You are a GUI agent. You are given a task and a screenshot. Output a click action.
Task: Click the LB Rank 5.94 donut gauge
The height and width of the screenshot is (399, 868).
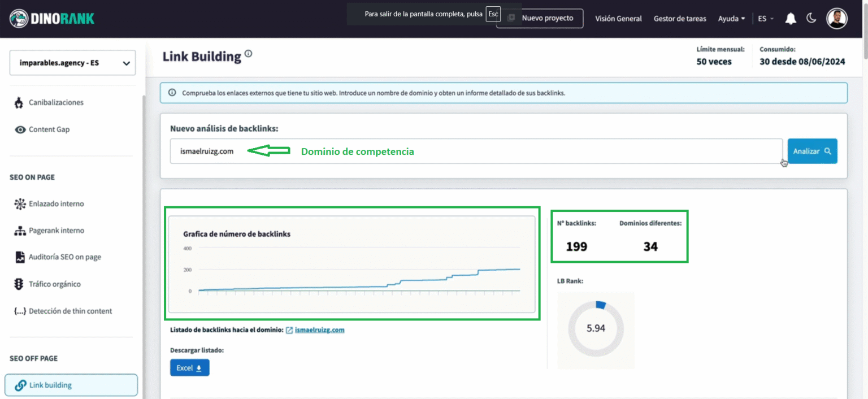(x=596, y=328)
